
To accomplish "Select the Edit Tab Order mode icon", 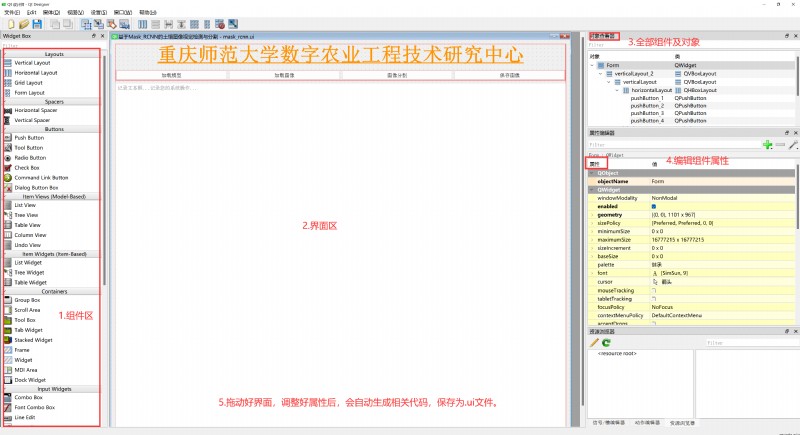I will 124,24.
